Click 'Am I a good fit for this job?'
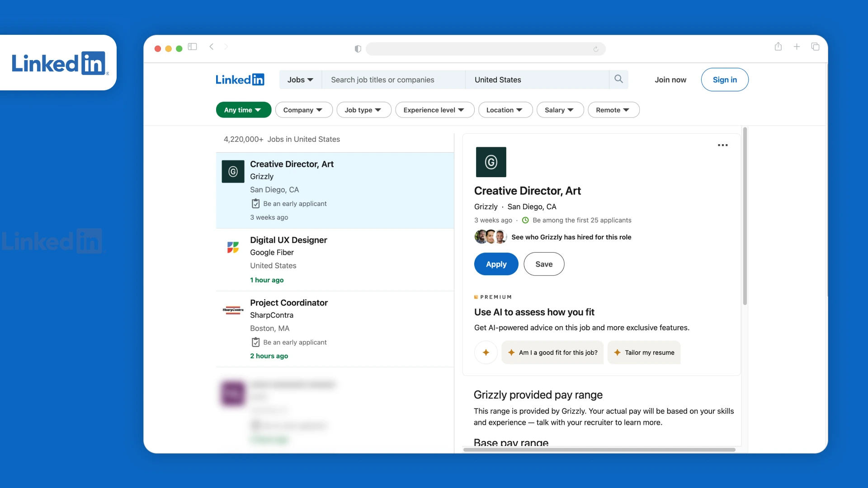 [552, 352]
